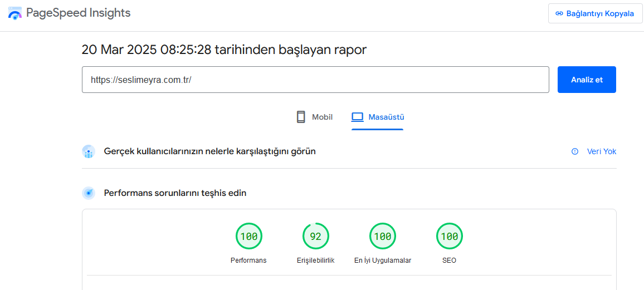Viewport: 644px width, 290px height.
Task: Click 'Gerçek kullanıcılarınızın nelerle karşılaştığını görün' heading
Action: pos(210,152)
